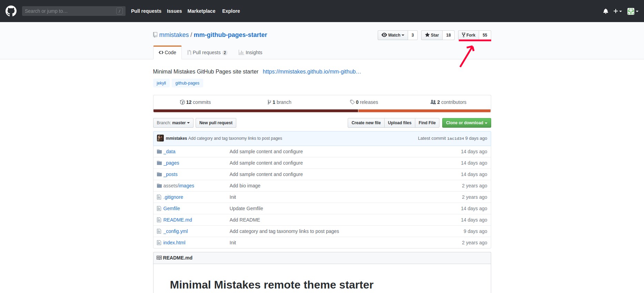Open commit message 'Add bio image'
644x293 pixels.
(x=245, y=186)
